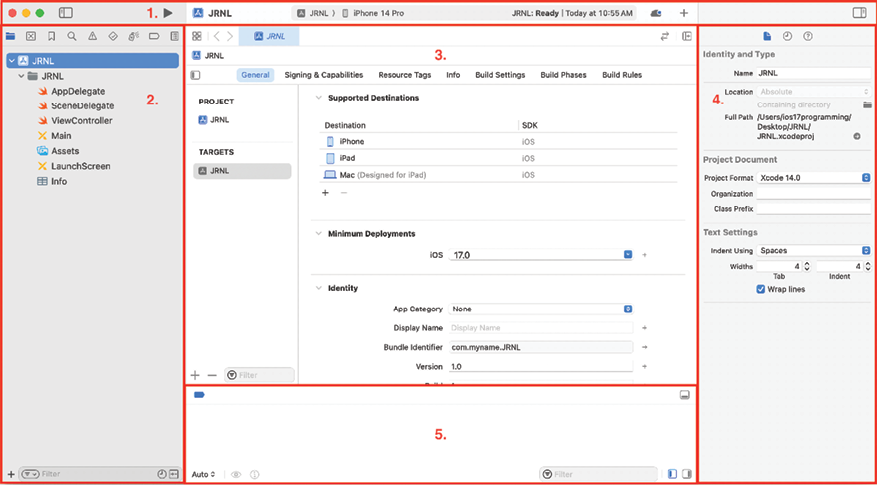Open the Project Format dropdown

tap(813, 178)
